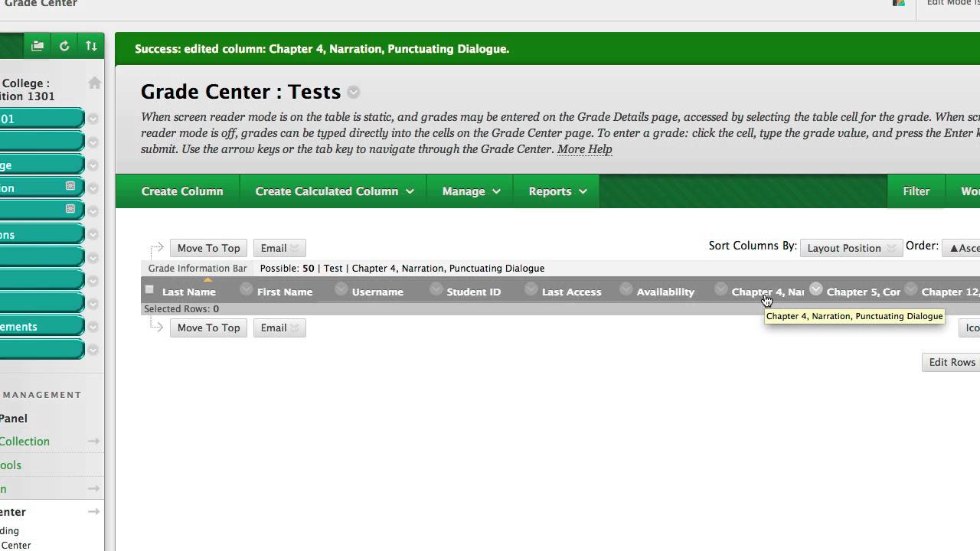
Task: Expand chevron beside sidebar item ending 'ge'
Action: [93, 165]
